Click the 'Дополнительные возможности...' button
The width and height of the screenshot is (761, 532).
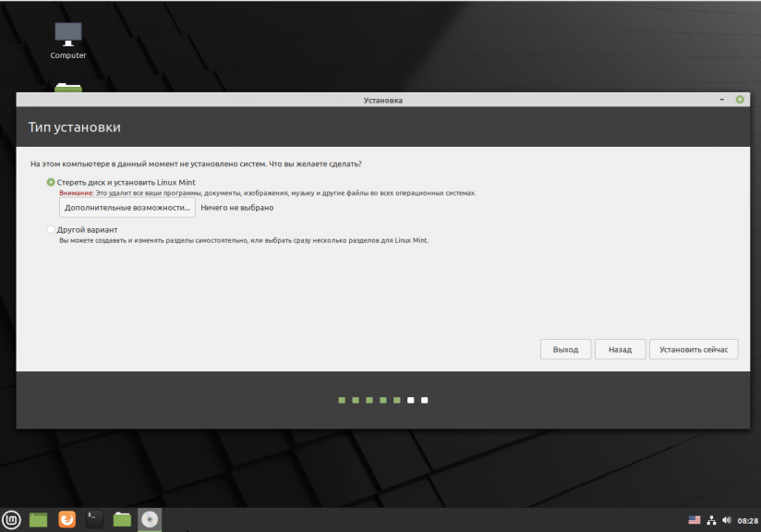click(x=127, y=208)
